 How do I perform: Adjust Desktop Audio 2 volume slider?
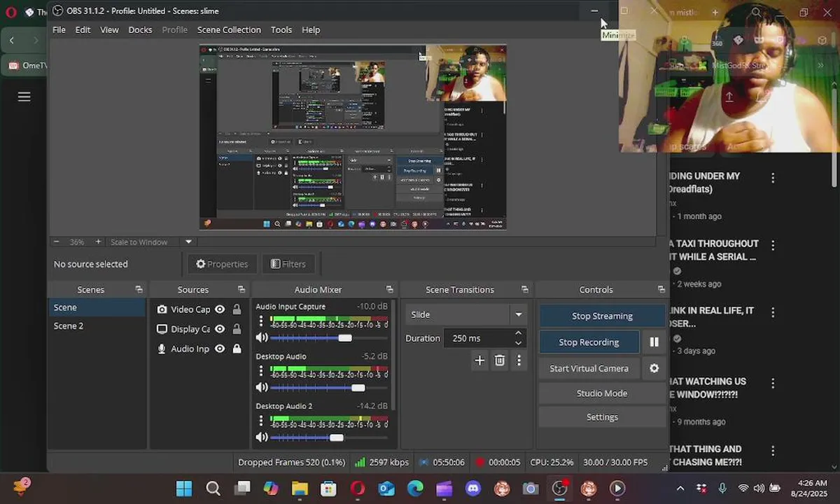pyautogui.click(x=337, y=437)
